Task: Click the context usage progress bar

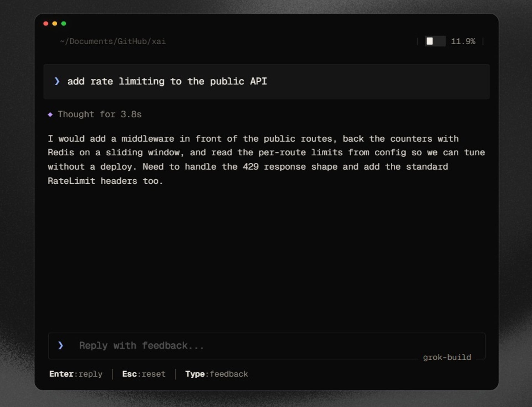Action: click(x=435, y=41)
